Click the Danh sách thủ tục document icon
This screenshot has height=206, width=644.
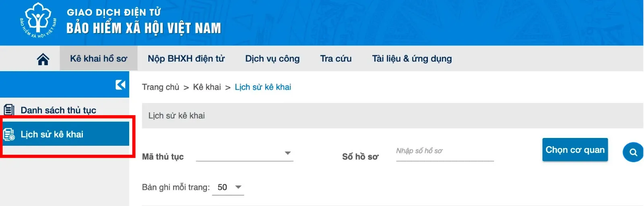(x=9, y=110)
